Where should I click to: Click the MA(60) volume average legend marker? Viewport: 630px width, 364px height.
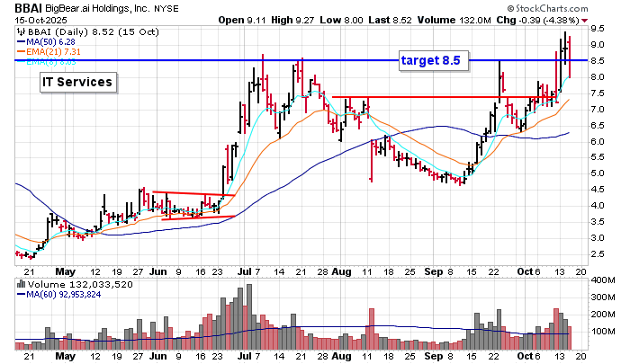pos(20,294)
